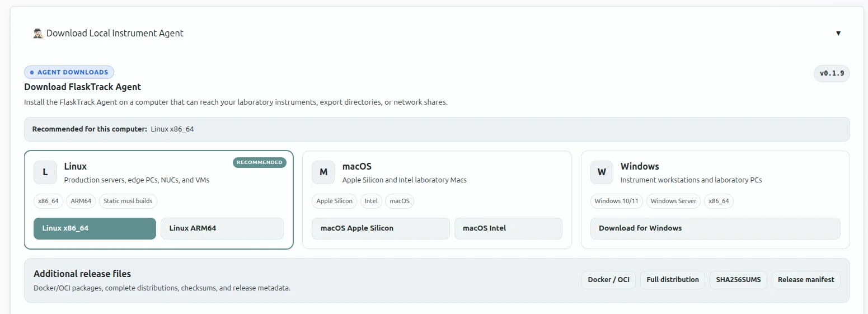
Task: Click the x86_64 tag in Windows card
Action: pos(719,201)
